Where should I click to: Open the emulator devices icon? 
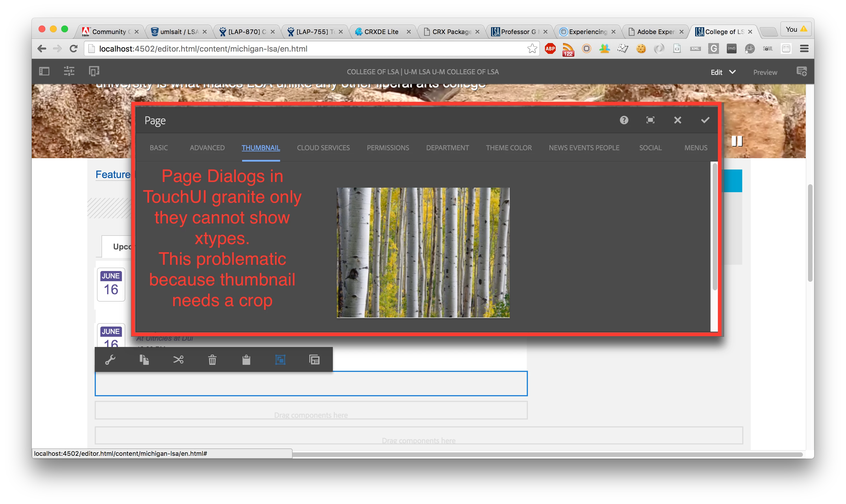94,71
